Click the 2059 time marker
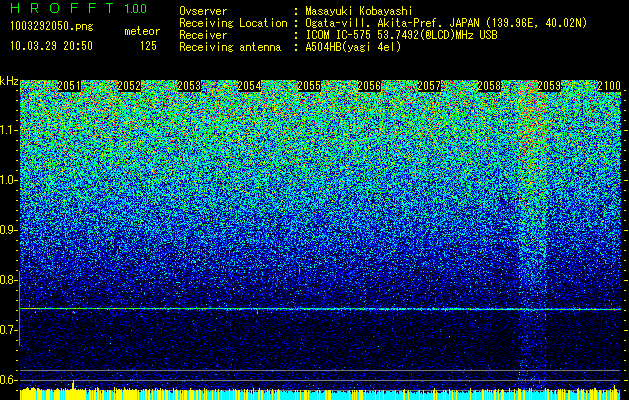 click(549, 86)
